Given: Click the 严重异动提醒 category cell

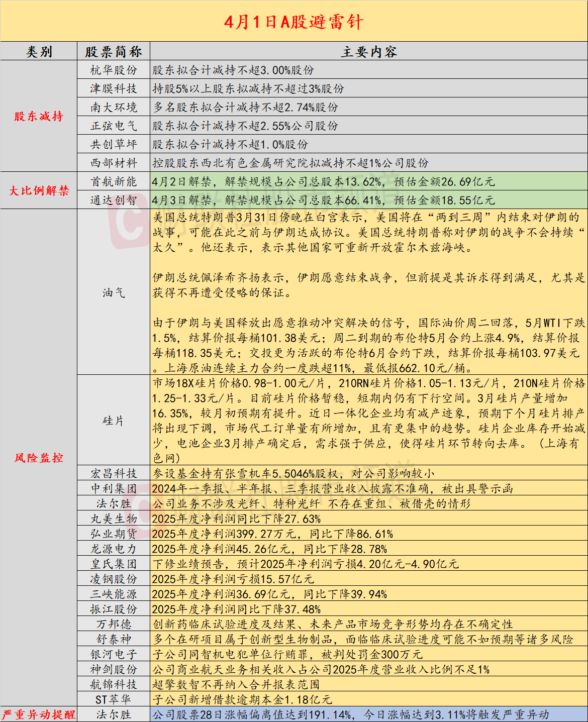Looking at the screenshot, I should (39, 714).
